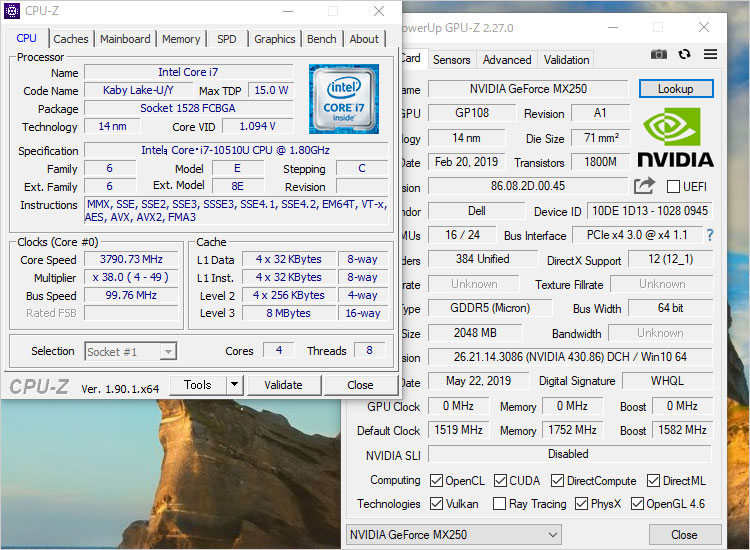Click the CPU-Z Close button
The width and height of the screenshot is (750, 550).
[x=360, y=385]
